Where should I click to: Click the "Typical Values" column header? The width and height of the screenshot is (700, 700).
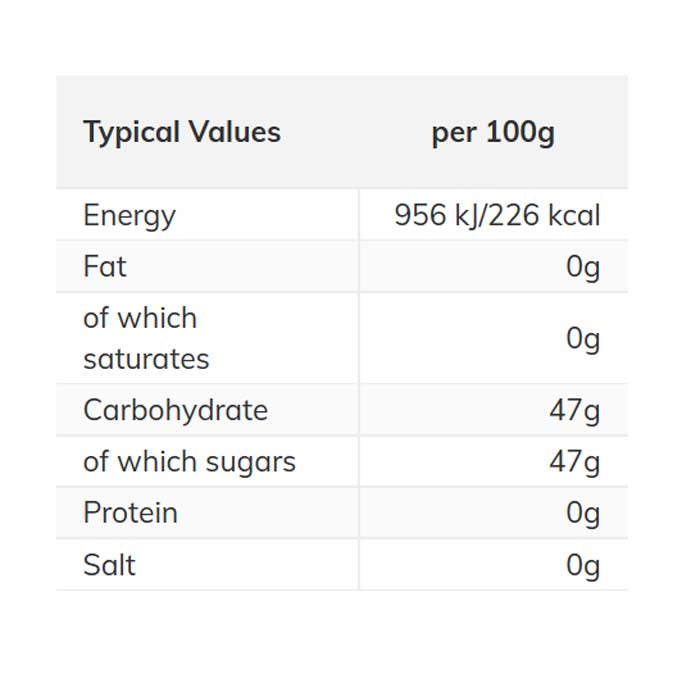coord(182,132)
